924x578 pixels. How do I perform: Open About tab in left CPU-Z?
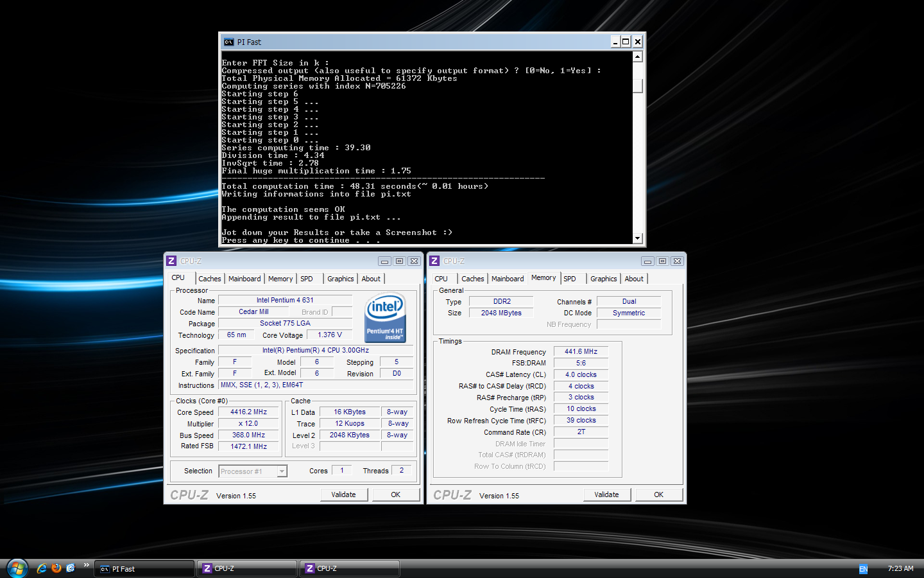[371, 279]
